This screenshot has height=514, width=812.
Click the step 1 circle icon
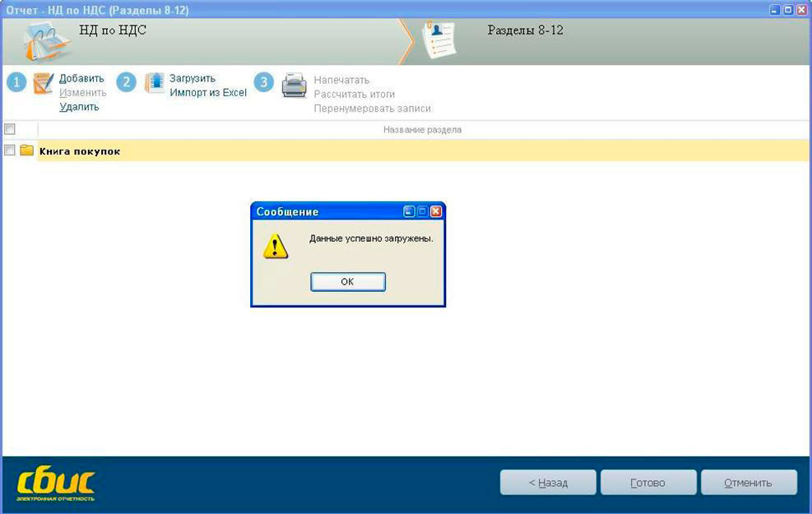click(16, 82)
